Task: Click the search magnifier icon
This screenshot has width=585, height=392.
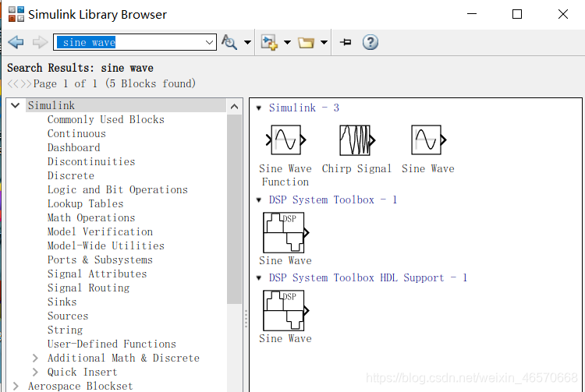Action: click(x=229, y=42)
